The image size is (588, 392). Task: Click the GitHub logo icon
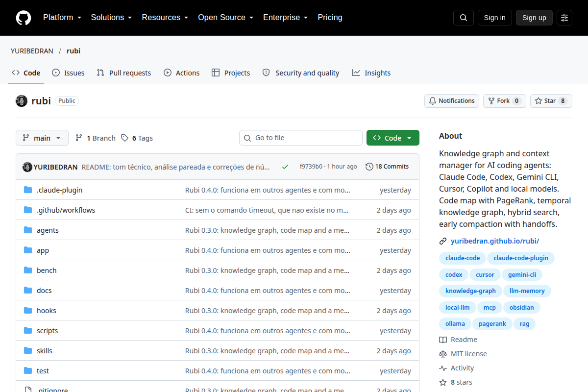(24, 18)
